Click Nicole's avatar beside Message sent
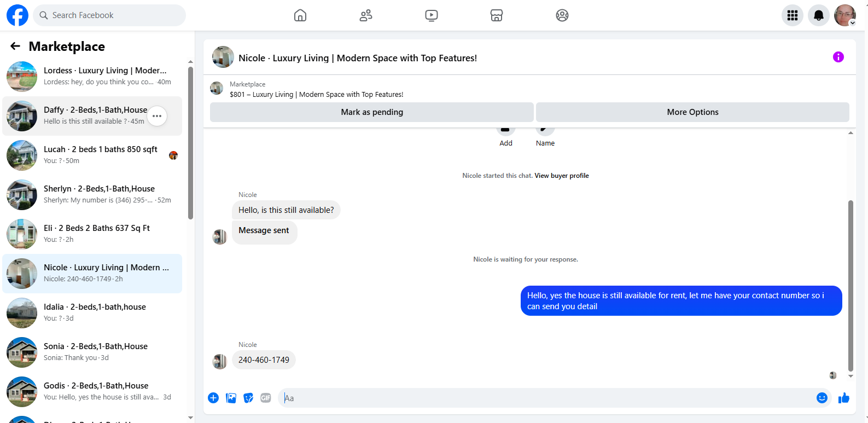Image resolution: width=868 pixels, height=423 pixels. (220, 237)
